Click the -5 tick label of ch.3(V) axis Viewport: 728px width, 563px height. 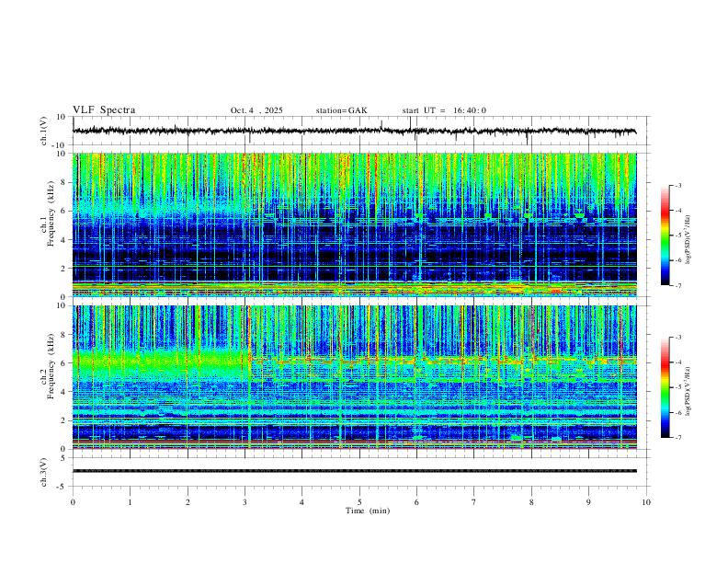[x=63, y=487]
